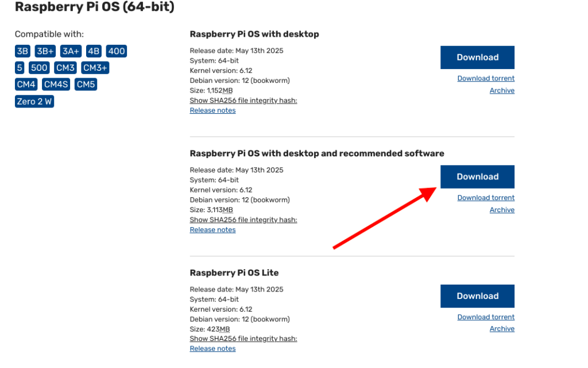Click the CM4S compatibility badge
The height and width of the screenshot is (368, 588).
pos(56,84)
